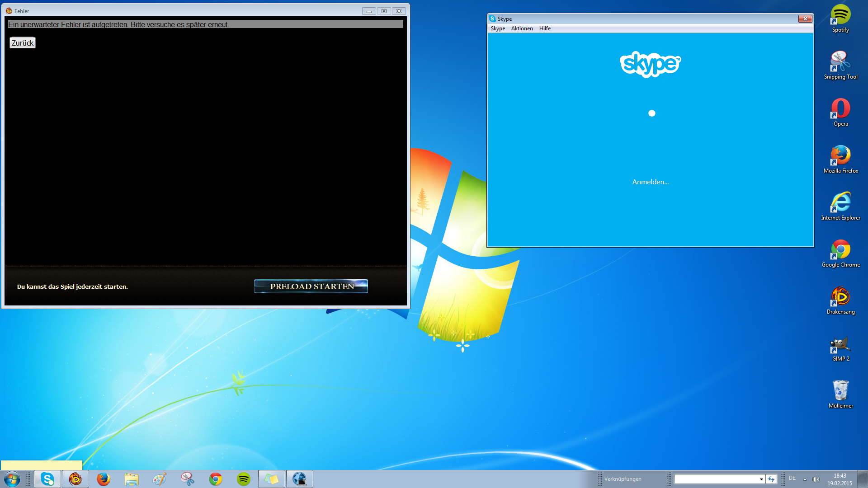Launch Spotify from the taskbar

(x=244, y=479)
